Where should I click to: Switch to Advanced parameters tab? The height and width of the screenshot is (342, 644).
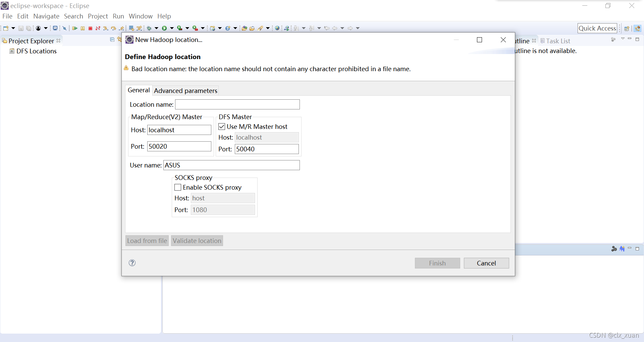pos(185,91)
